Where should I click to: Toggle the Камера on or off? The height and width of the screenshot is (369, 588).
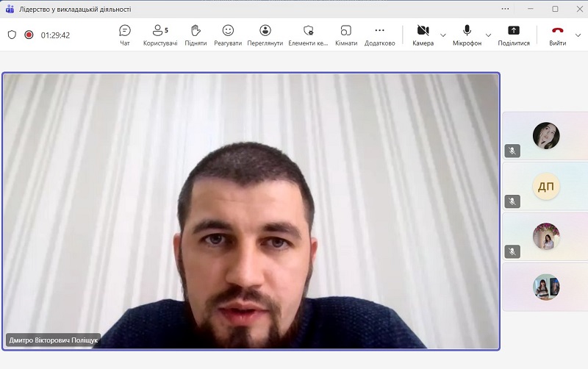(423, 34)
